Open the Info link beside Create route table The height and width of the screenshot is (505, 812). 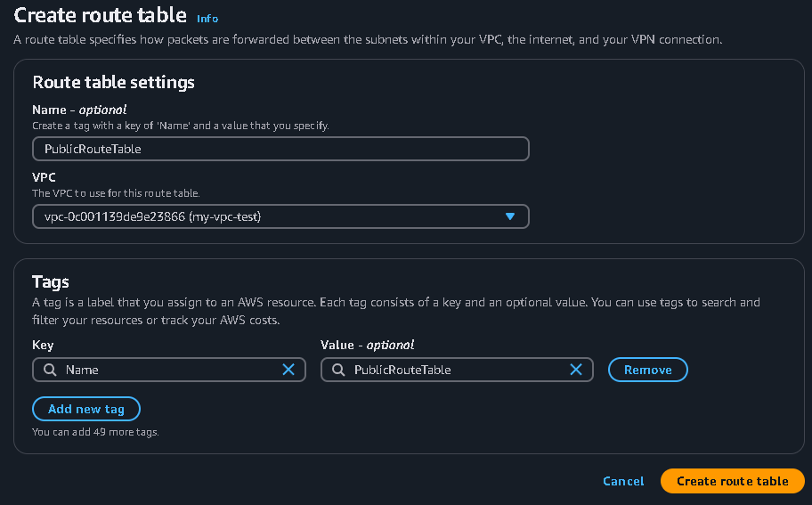point(207,19)
